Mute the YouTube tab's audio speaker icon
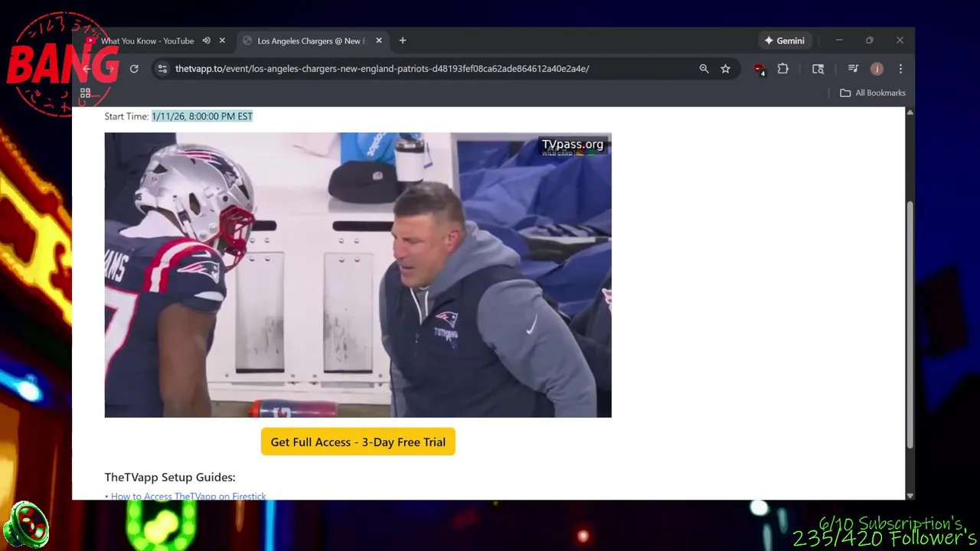980x551 pixels. click(x=206, y=41)
